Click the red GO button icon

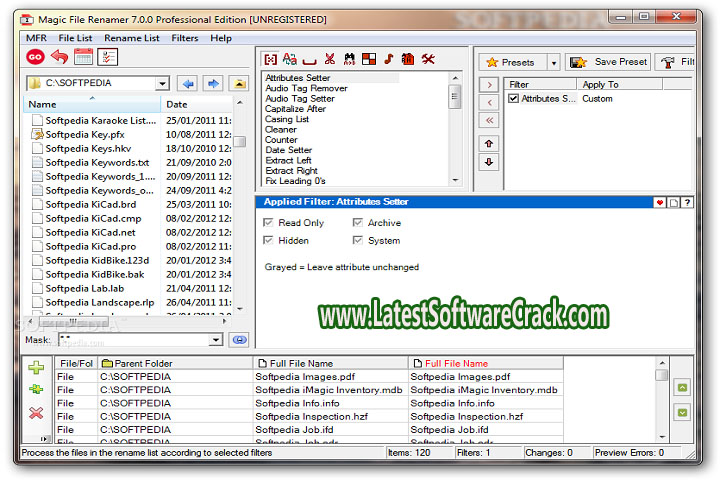tap(35, 57)
